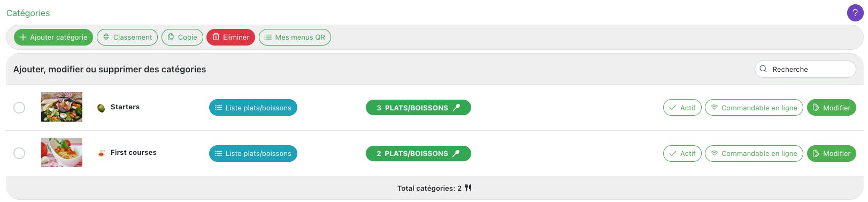
Task: Toggle Actif status for First courses
Action: point(682,153)
